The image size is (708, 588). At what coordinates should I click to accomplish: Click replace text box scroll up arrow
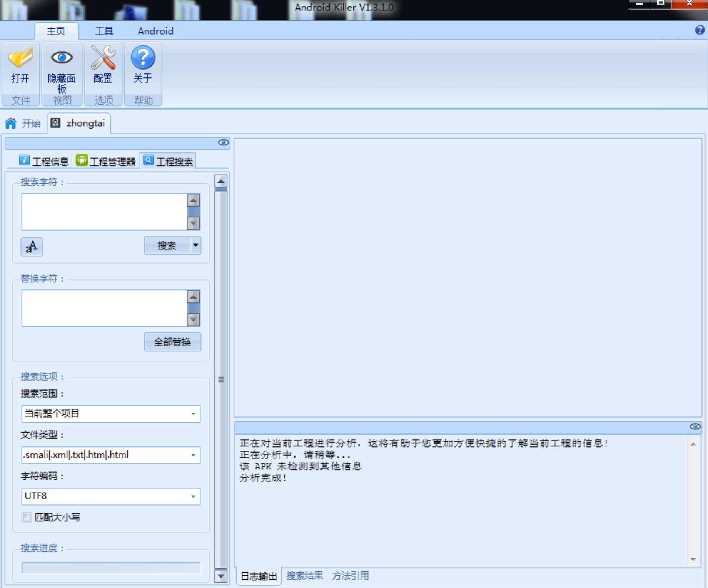coord(194,297)
